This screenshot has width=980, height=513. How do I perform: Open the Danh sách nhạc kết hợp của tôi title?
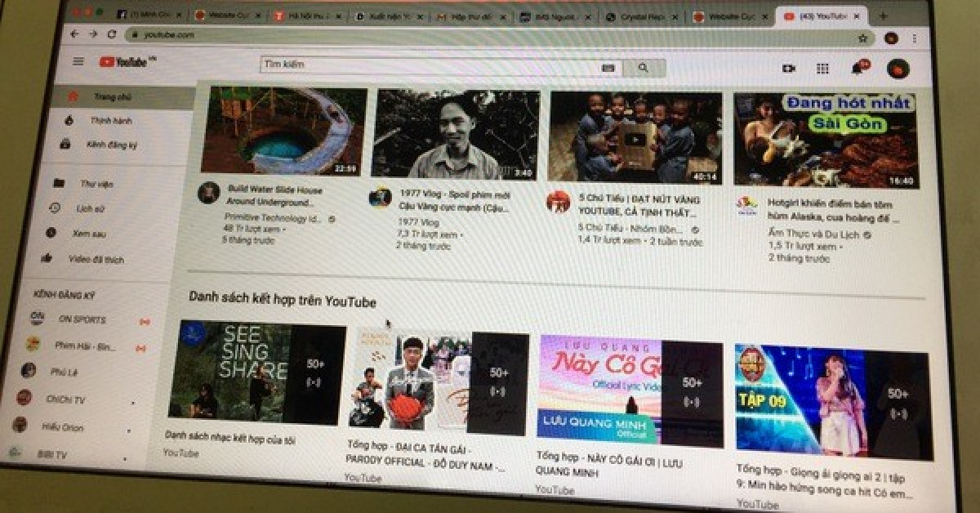point(230,437)
